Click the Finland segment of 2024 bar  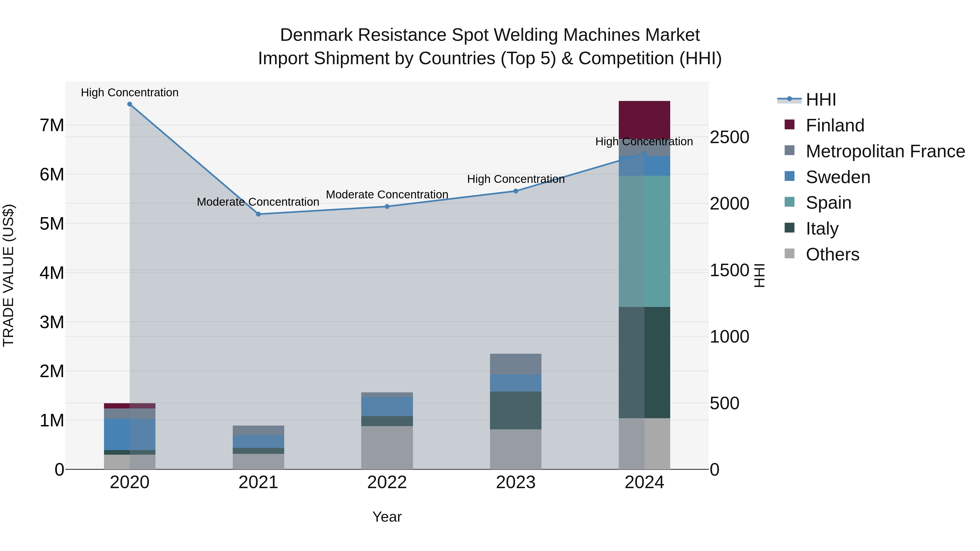[x=644, y=120]
